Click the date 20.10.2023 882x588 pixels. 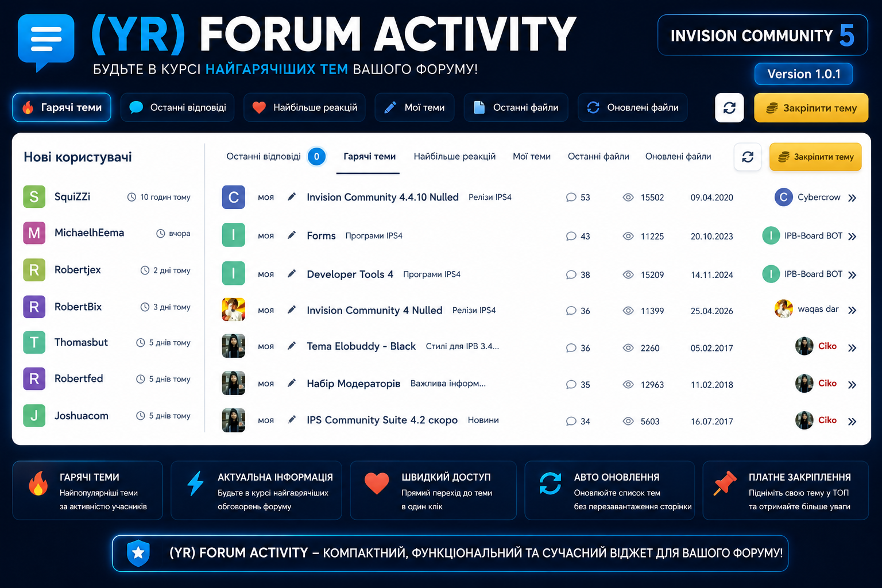tap(711, 236)
